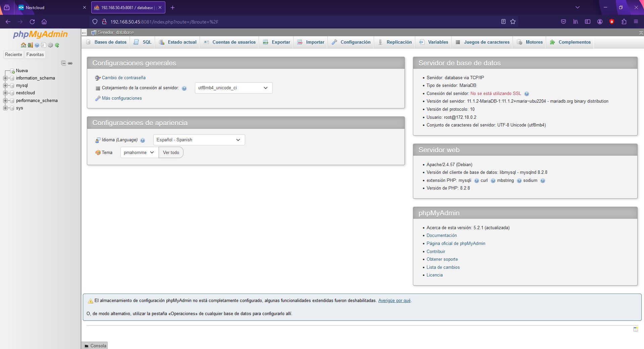Click the page settings icon at bottom right
Screen dimensions: 644x349
click(x=635, y=329)
